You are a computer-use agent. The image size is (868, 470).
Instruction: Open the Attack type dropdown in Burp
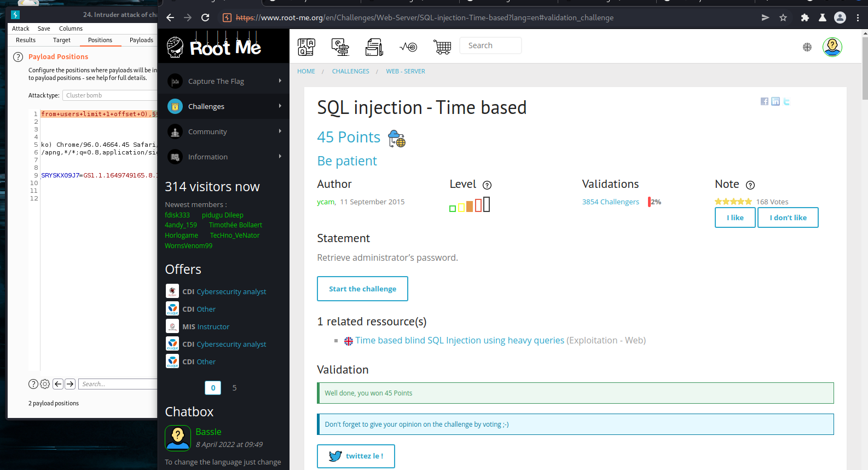coord(110,95)
